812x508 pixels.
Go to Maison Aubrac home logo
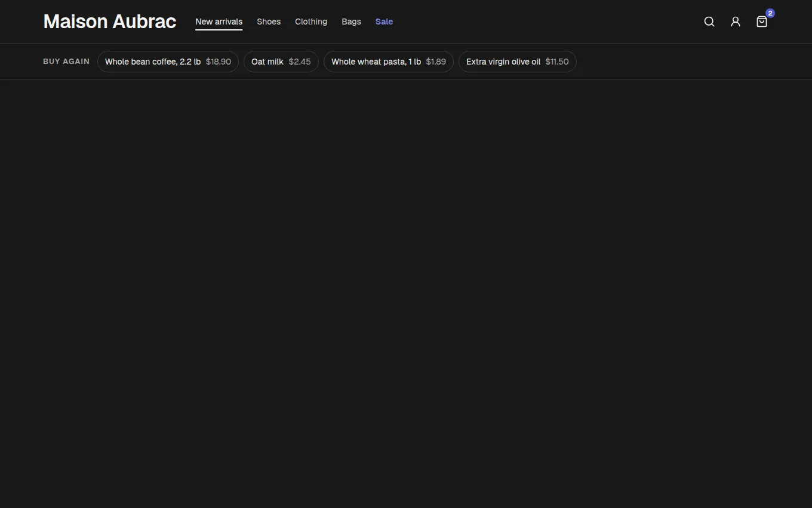point(110,22)
